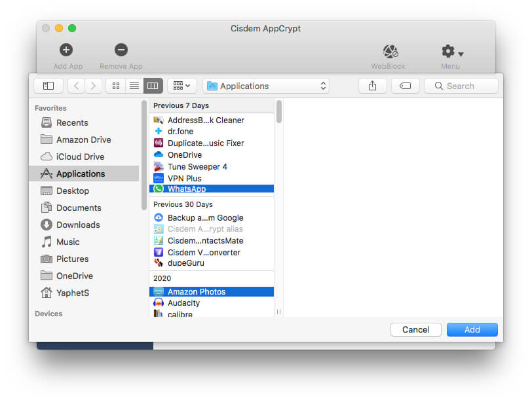Select OneDrive app in file list
The image size is (532, 402).
pyautogui.click(x=212, y=155)
